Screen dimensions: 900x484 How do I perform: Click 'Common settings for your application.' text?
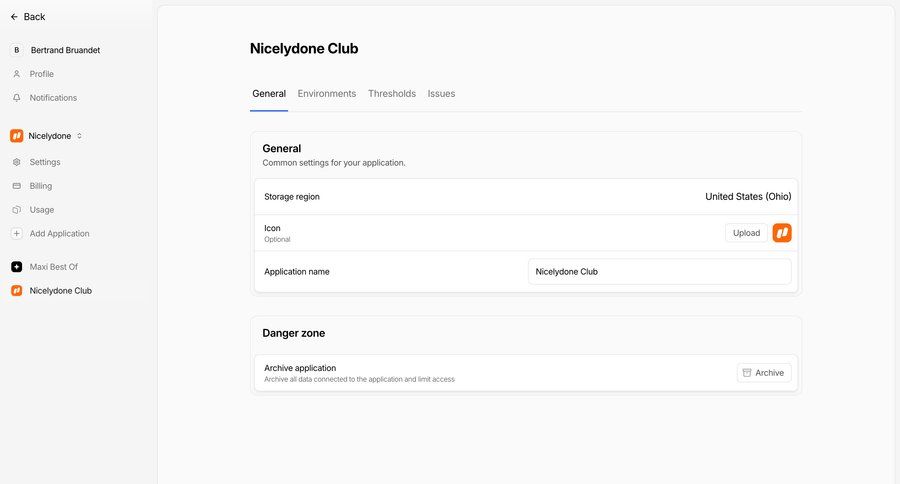point(334,163)
